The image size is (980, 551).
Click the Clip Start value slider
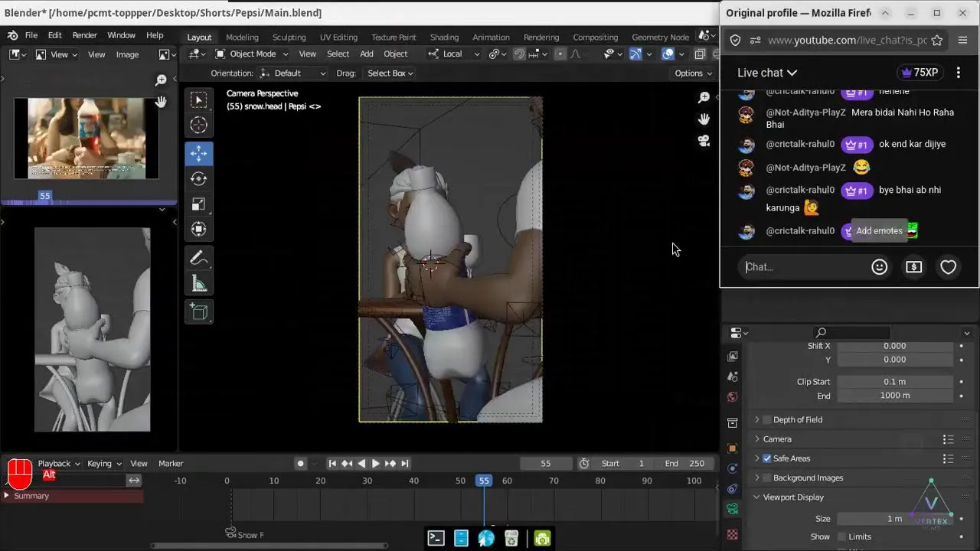point(894,381)
